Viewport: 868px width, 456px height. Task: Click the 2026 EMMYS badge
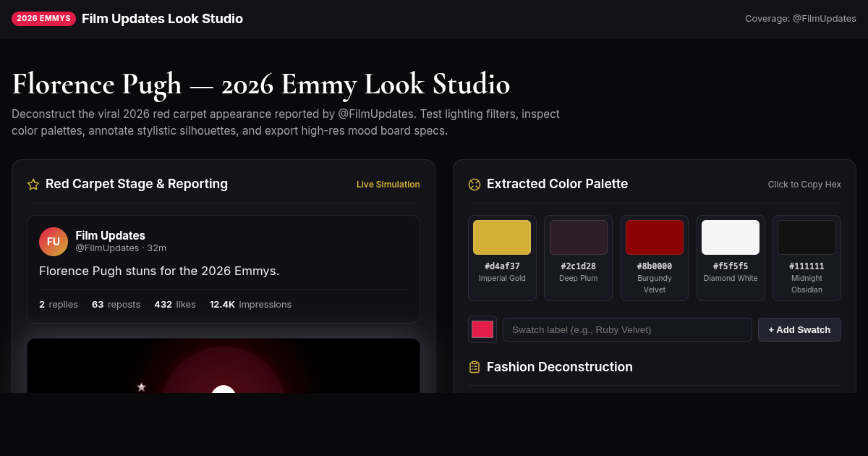[x=44, y=19]
